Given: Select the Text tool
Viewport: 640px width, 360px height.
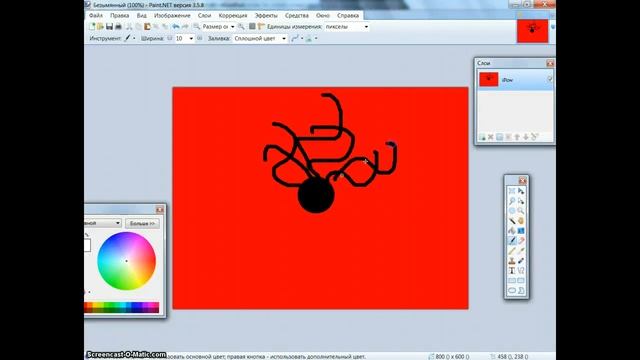Looking at the screenshot, I should coord(512,271).
